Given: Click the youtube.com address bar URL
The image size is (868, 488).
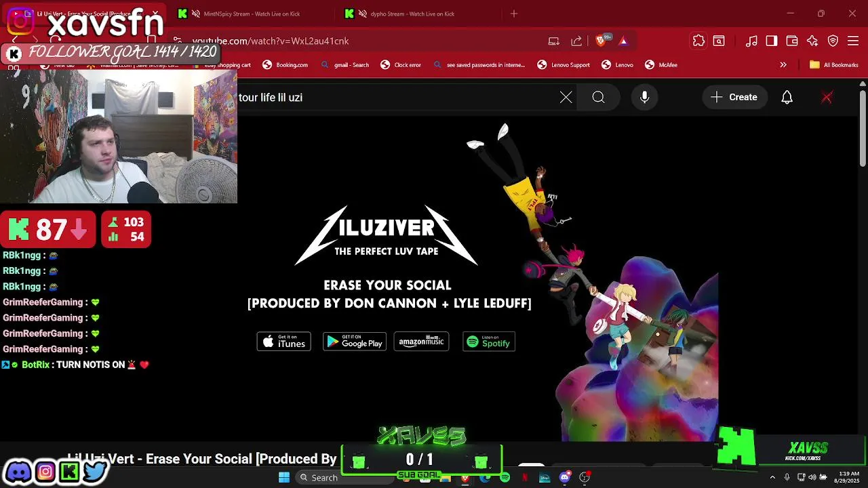Looking at the screenshot, I should [x=271, y=41].
